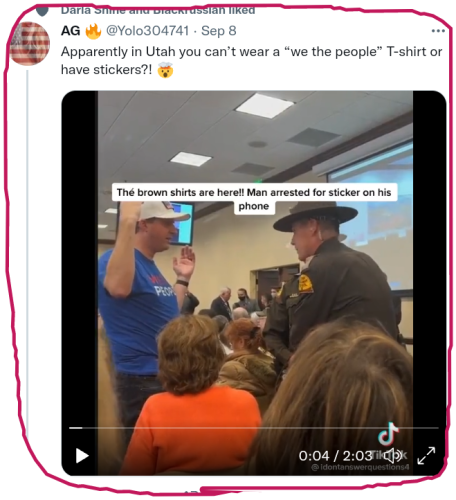456x500 pixels.
Task: Click the video frame showing the officer
Action: click(255, 283)
